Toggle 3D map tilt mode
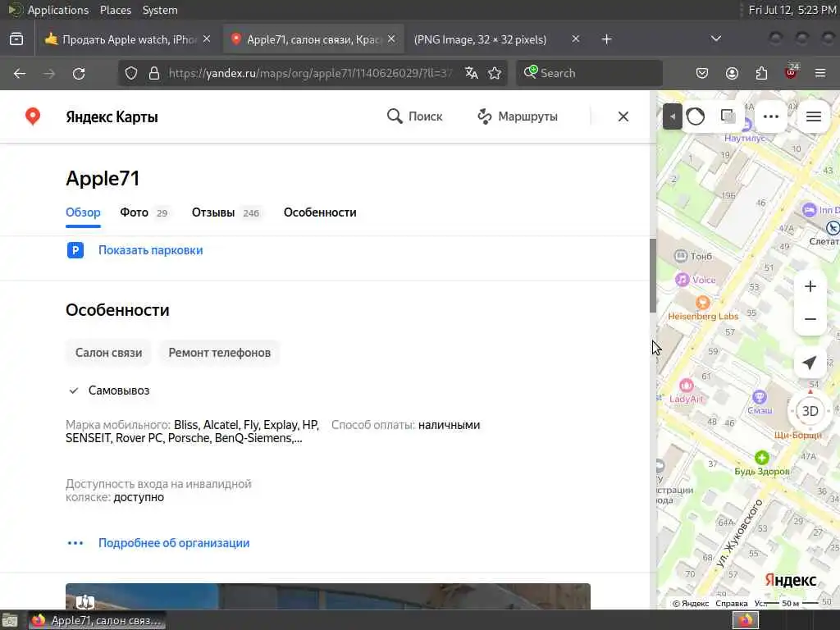 coord(810,411)
